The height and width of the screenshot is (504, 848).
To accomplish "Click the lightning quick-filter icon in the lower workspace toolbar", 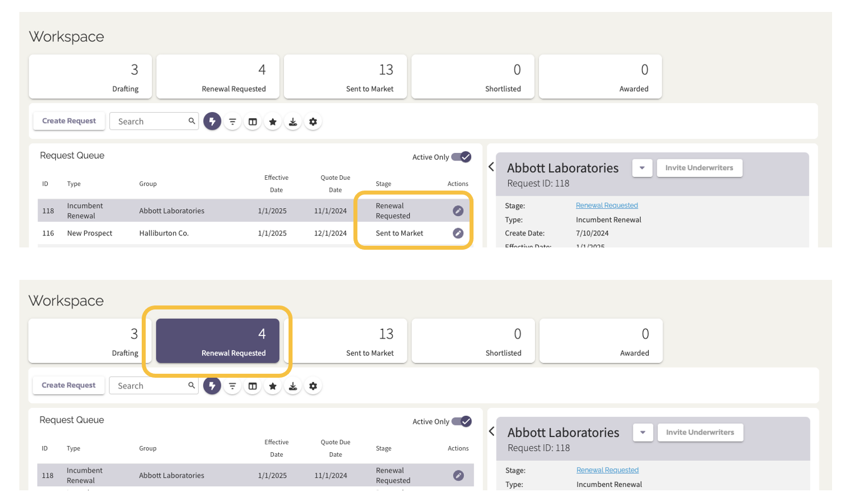I will click(212, 386).
